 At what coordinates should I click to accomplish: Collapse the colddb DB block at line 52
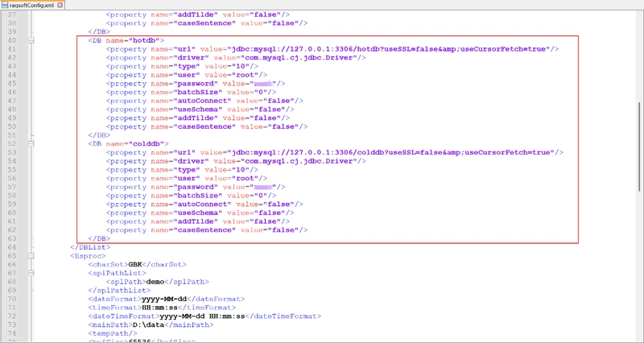[31, 144]
